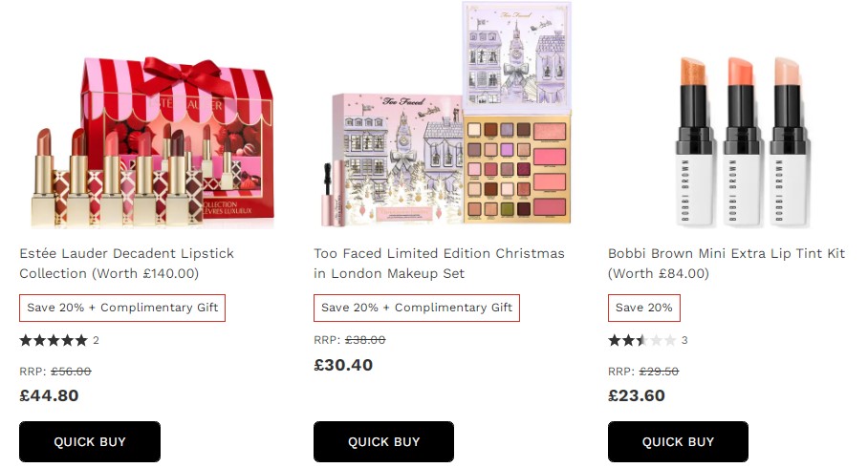Click the star rating for Bobbi Brown kit

(x=641, y=340)
